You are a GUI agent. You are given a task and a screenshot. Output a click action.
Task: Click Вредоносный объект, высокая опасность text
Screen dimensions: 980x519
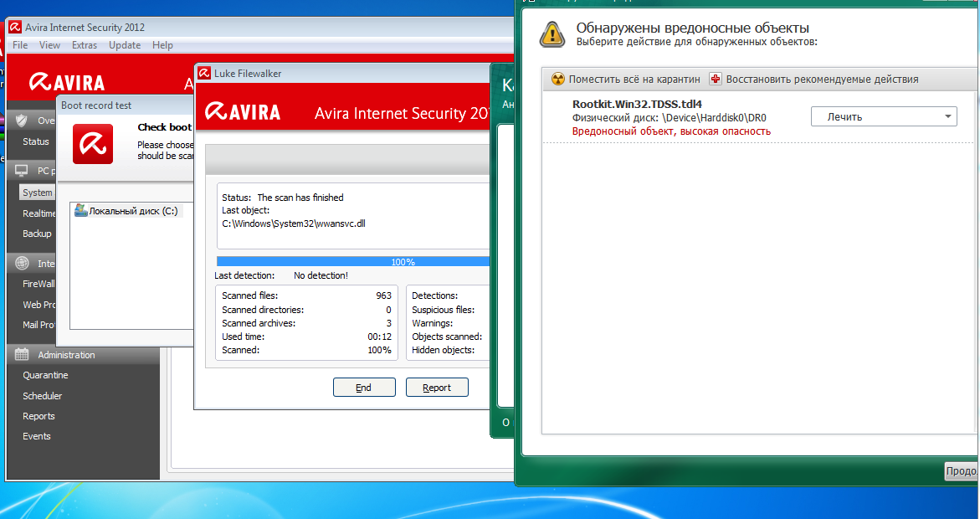[671, 131]
